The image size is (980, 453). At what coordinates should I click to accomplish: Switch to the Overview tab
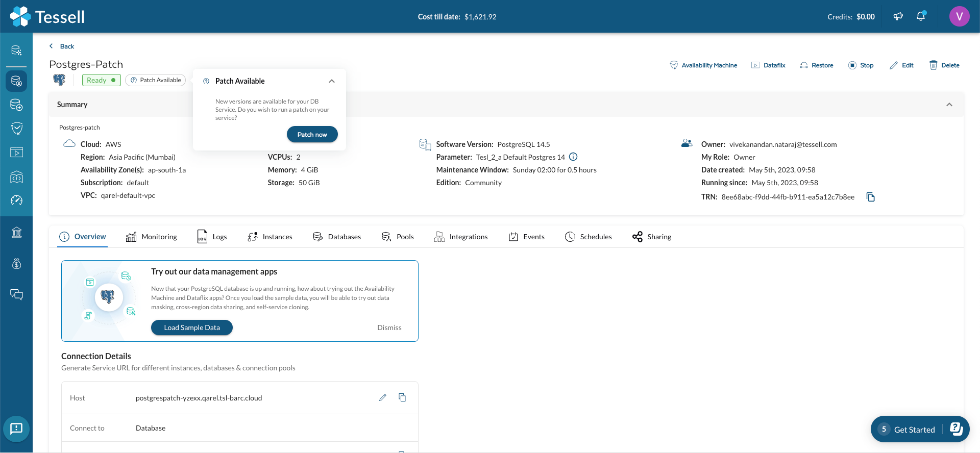(x=83, y=237)
